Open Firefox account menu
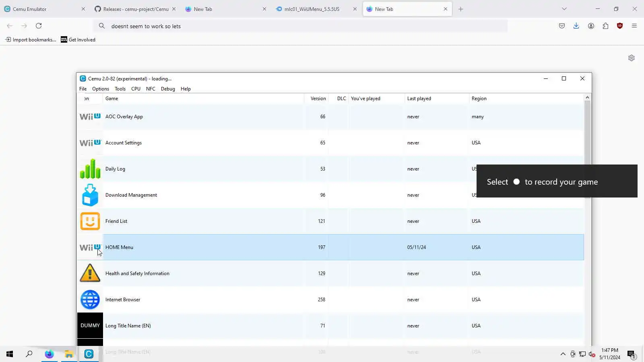The image size is (644, 362). coord(591,26)
